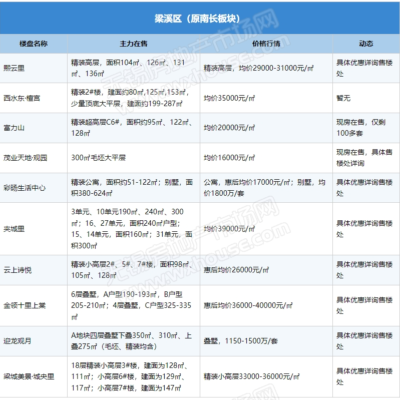The height and width of the screenshot is (400, 400).
Task: Click the project name 梁城美景·域央里
Action: click(29, 377)
